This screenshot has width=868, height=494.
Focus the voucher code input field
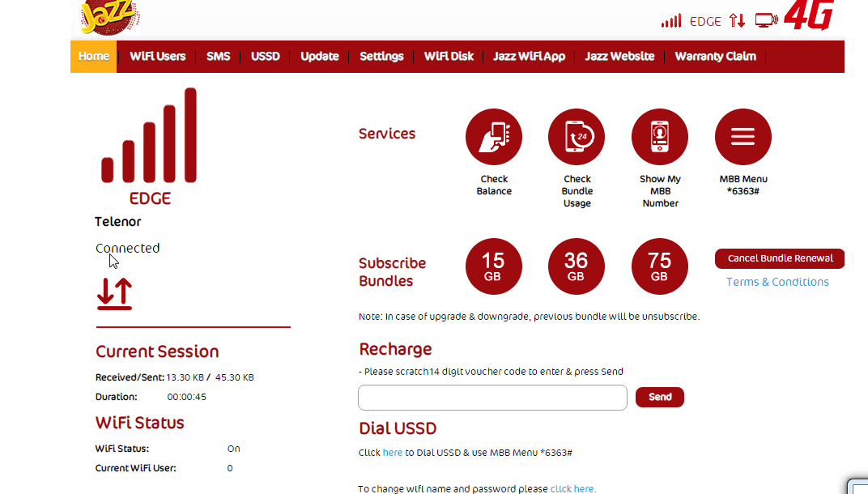[492, 398]
